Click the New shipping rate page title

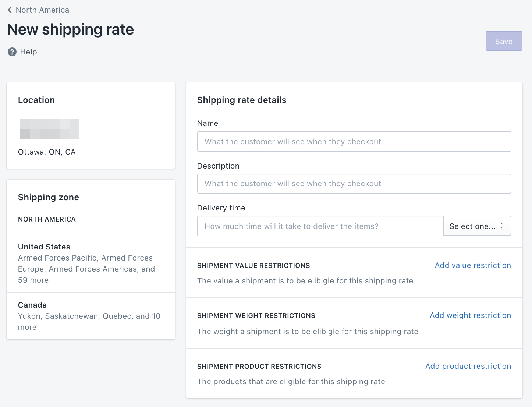tap(70, 29)
